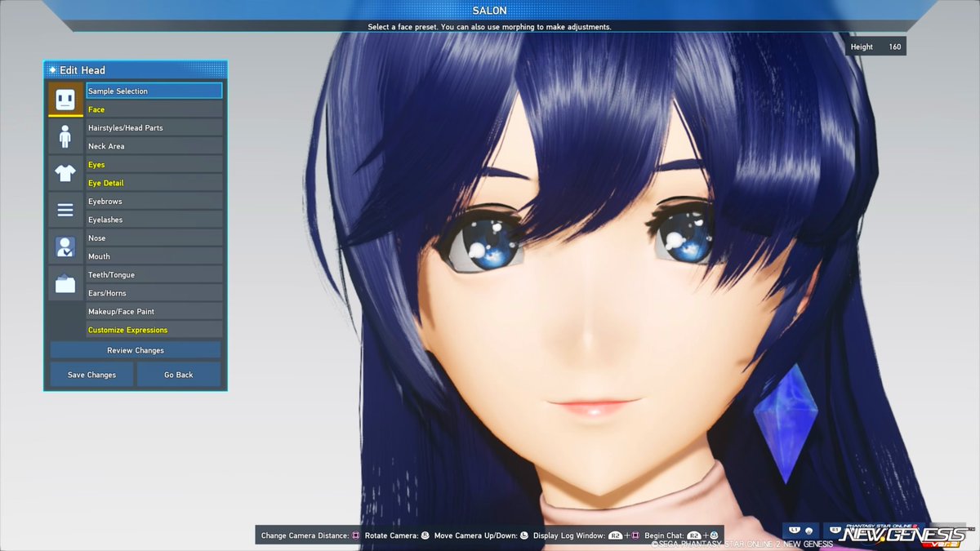Open the three-line list icon tab

65,210
